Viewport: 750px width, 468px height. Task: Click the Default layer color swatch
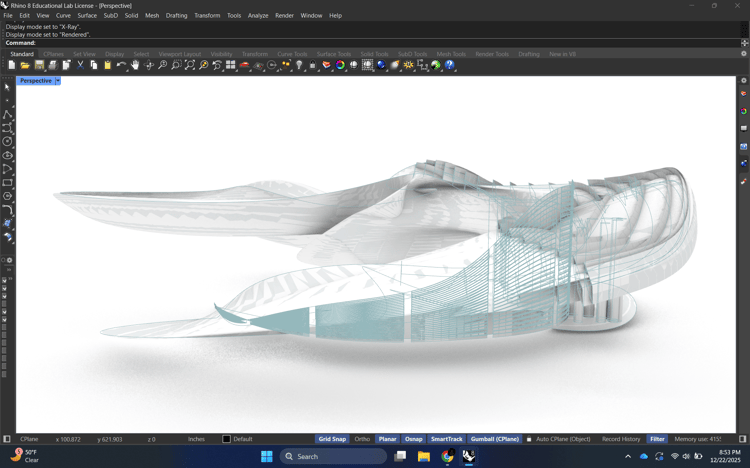(x=227, y=439)
